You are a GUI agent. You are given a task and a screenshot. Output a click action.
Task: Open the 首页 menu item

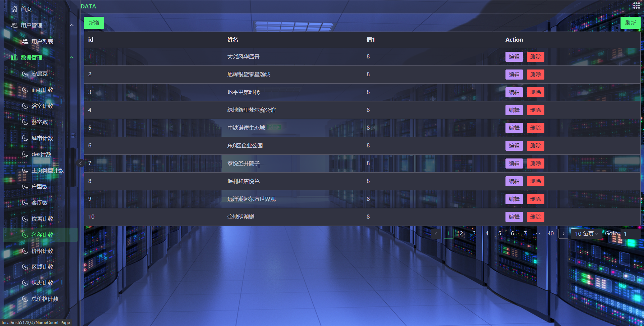pos(40,9)
